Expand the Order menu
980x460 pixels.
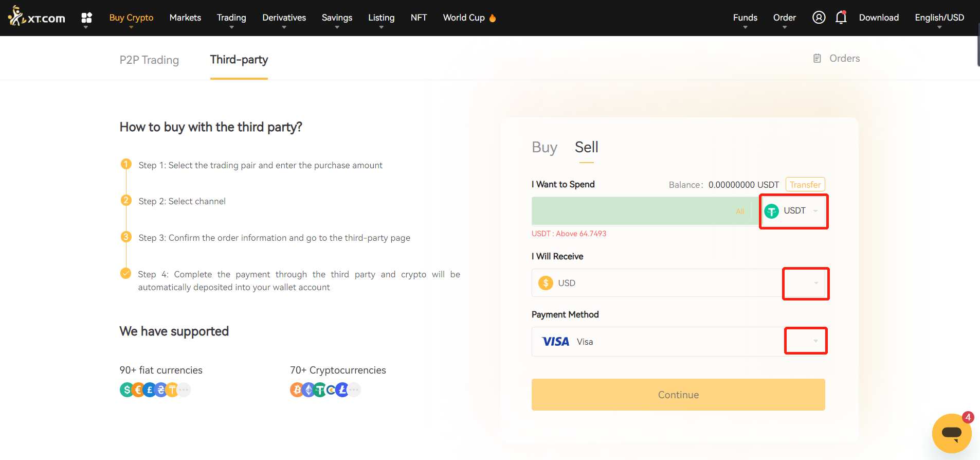[785, 18]
